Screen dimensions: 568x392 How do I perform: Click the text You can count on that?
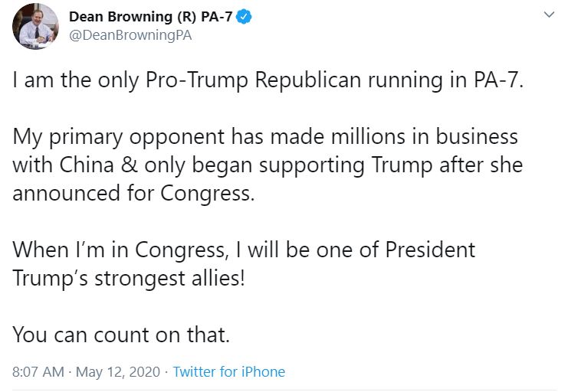click(121, 334)
